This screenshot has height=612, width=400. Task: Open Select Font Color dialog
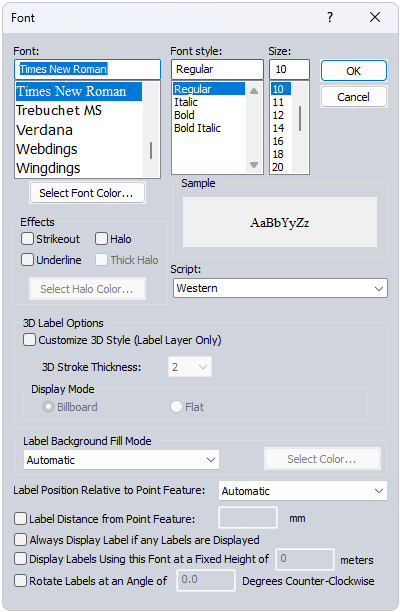pos(87,193)
